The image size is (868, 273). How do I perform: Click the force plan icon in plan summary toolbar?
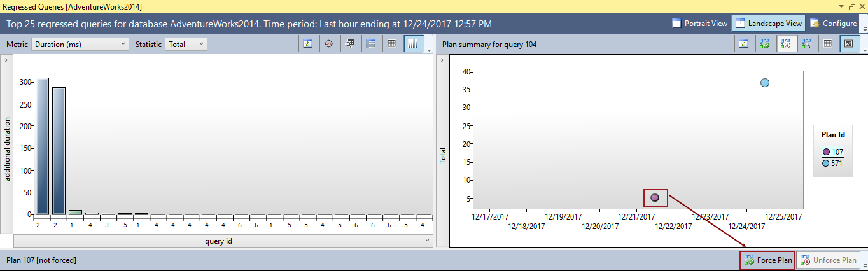point(764,44)
